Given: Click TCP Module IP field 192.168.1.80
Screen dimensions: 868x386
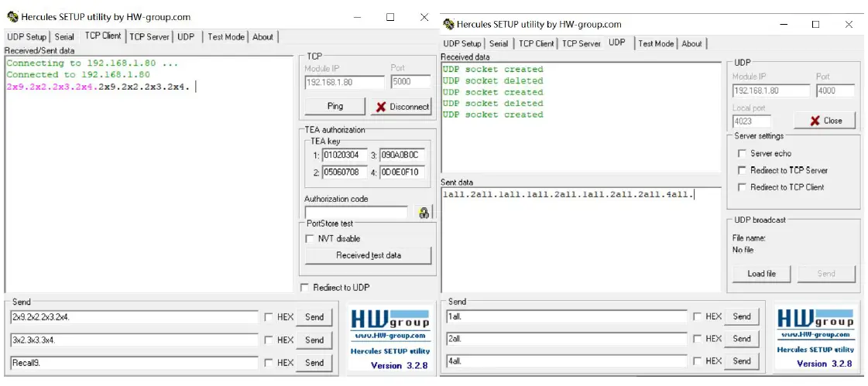Looking at the screenshot, I should (x=345, y=83).
